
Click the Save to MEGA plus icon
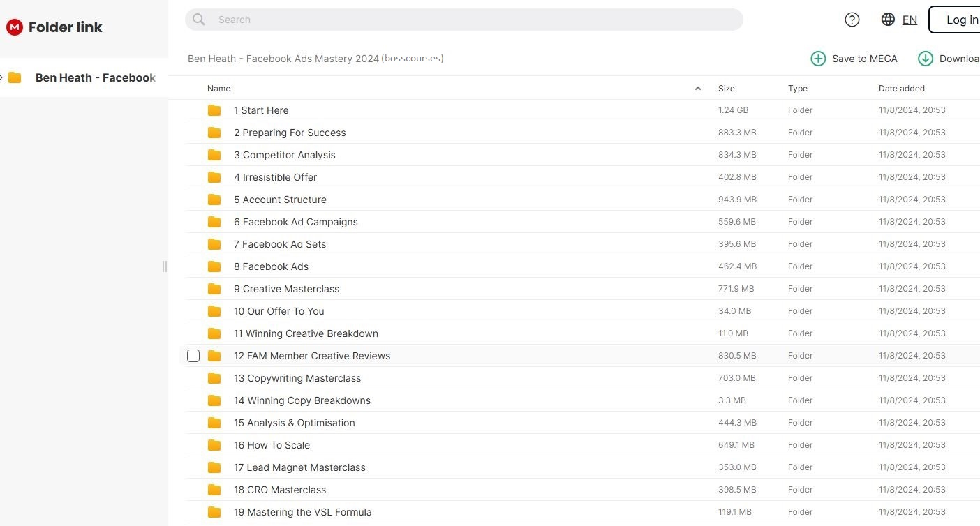818,59
